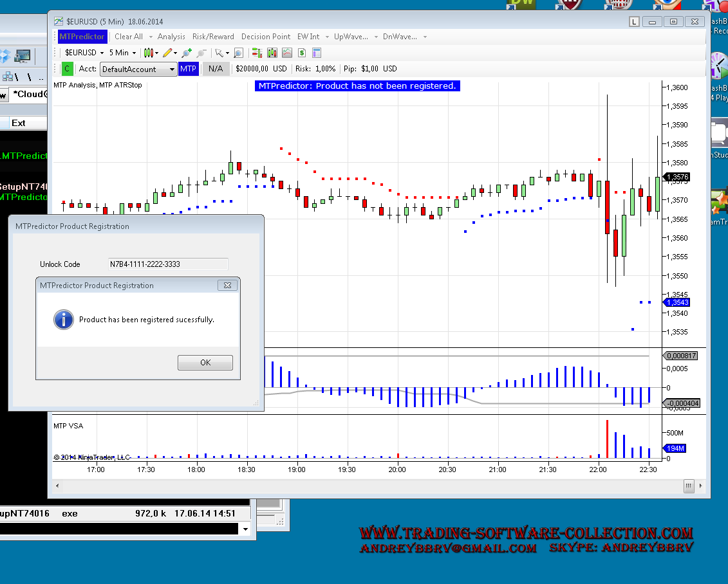Open the DefaultAccount dropdown

click(138, 69)
